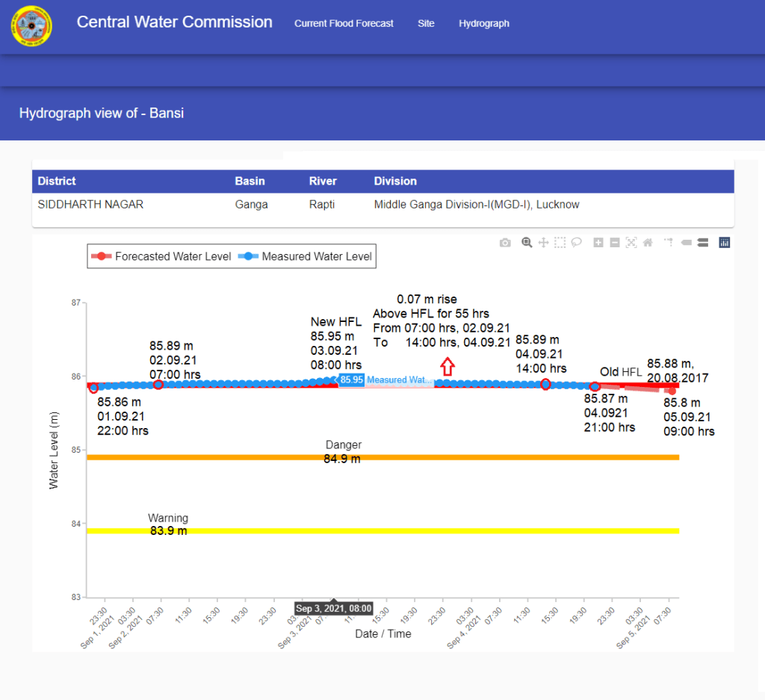Open the Current Flood Forecast menu
The image size is (765, 700).
pos(344,23)
